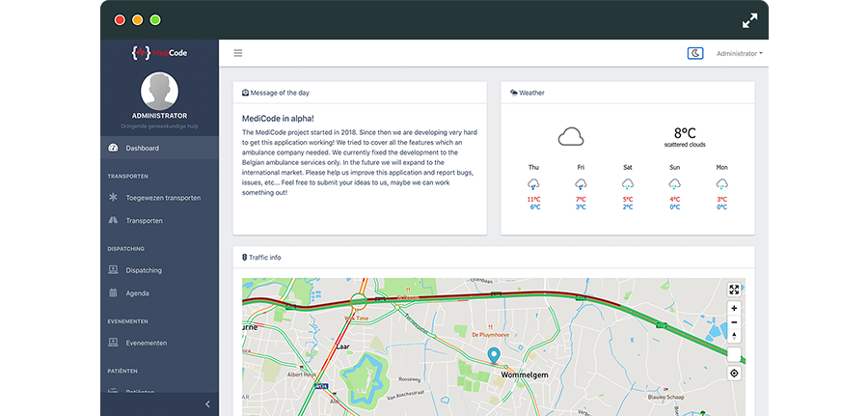
Task: Open the Agenda menu item
Action: click(159, 293)
